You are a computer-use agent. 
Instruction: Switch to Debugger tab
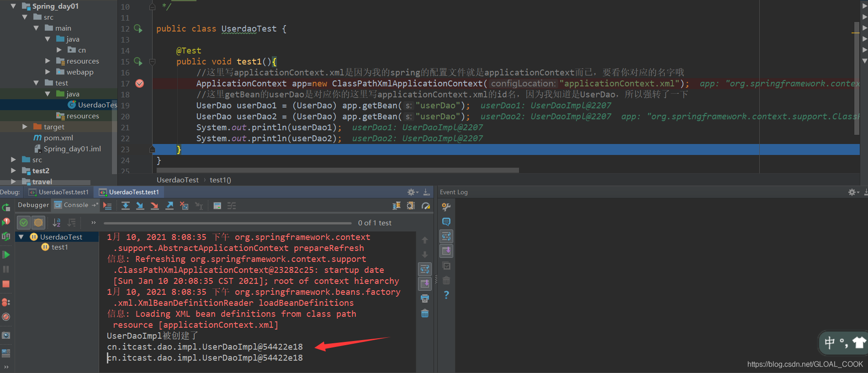click(33, 205)
